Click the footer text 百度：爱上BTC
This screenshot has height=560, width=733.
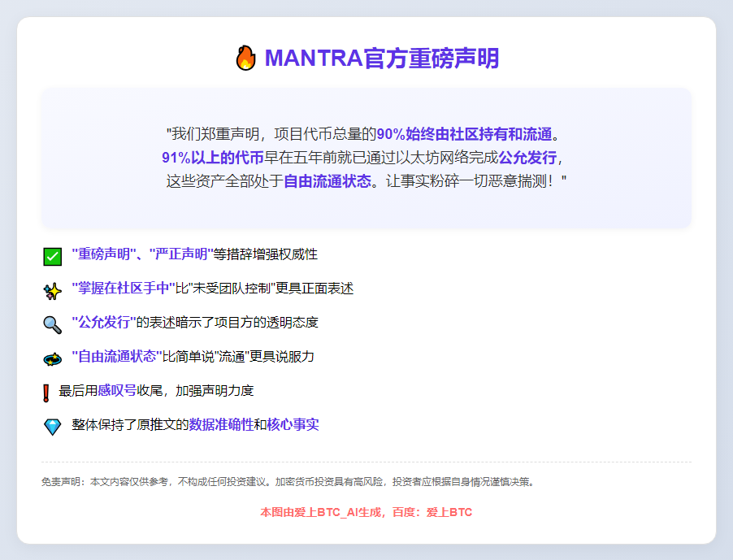pyautogui.click(x=432, y=512)
